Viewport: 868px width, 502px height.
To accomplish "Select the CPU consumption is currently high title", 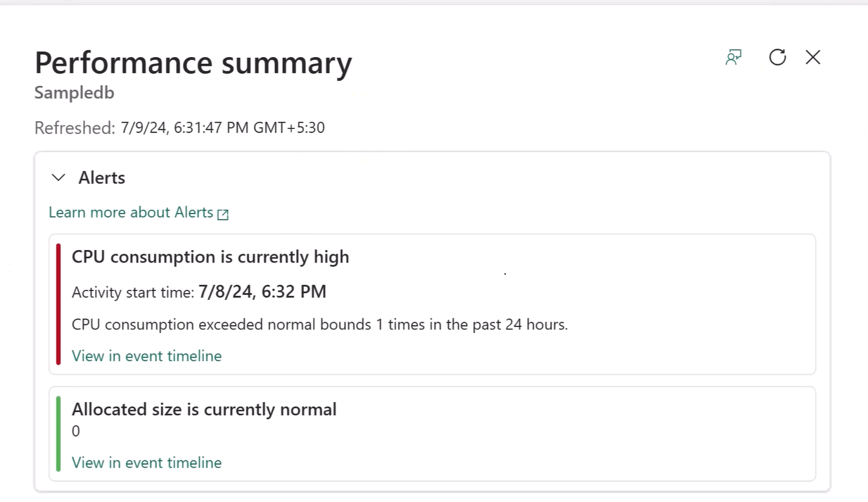I will coord(210,257).
